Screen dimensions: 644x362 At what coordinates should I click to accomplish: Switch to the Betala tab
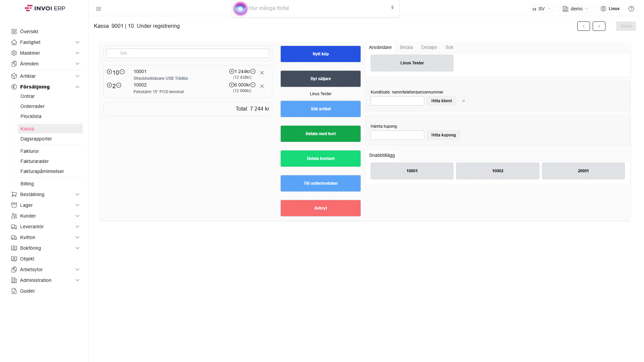[406, 47]
